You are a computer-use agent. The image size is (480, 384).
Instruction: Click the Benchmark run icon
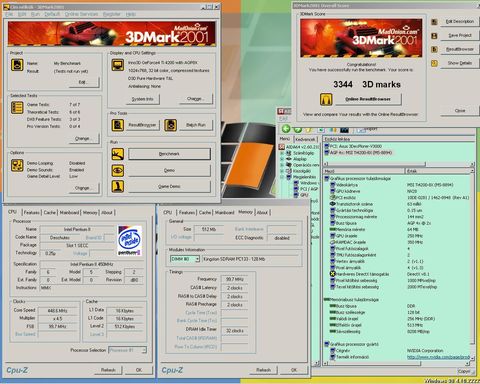point(118,154)
